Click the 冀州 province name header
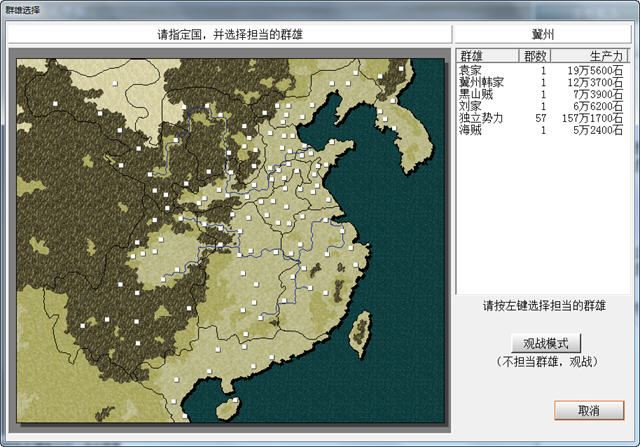The image size is (640, 447). [x=543, y=34]
